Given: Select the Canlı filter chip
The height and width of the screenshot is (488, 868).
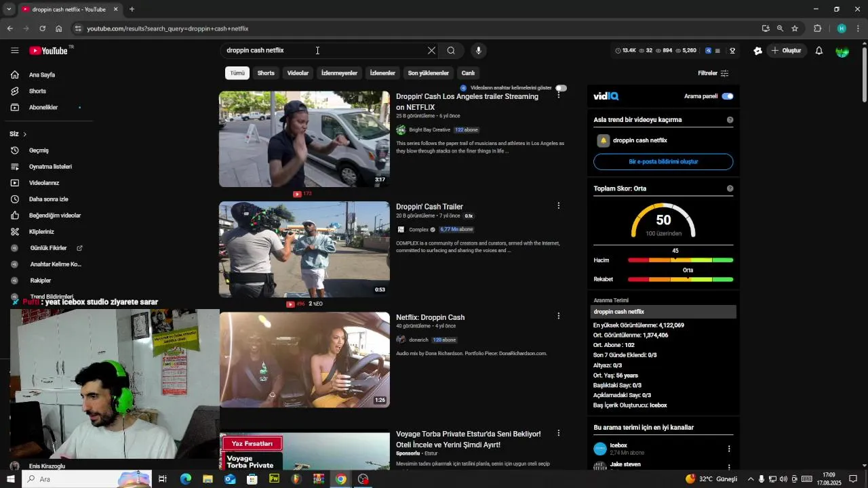Looking at the screenshot, I should coord(468,73).
